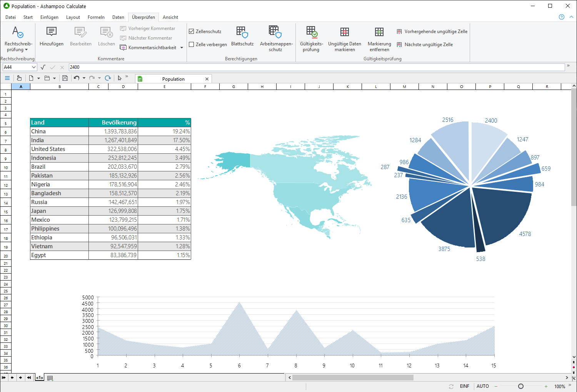Expand the Rechtschreibprüfung dropdown arrow
Image resolution: width=577 pixels, height=392 pixels.
coord(26,50)
